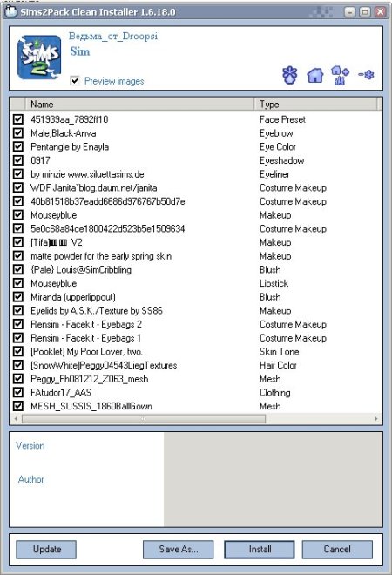Click the Install button

coord(260,549)
